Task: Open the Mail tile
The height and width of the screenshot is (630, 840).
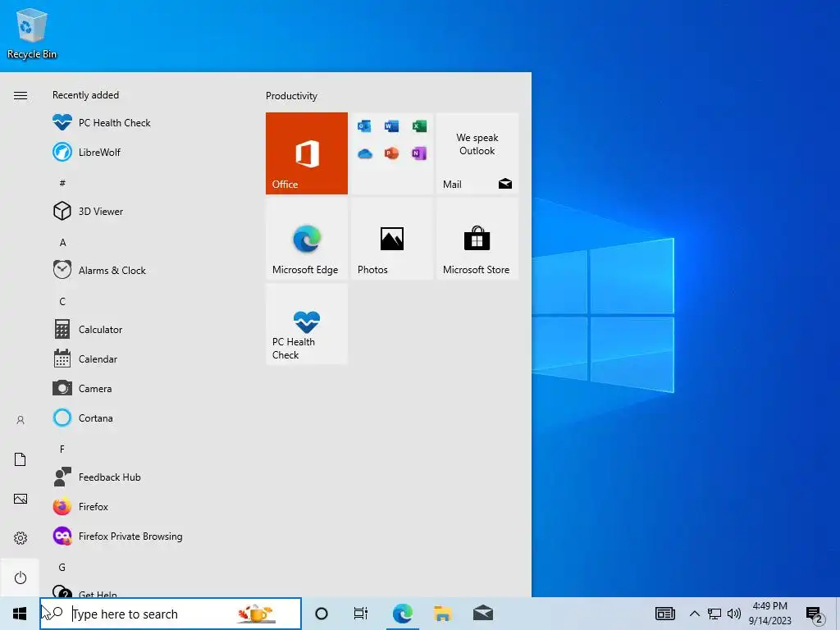Action: coord(477,153)
